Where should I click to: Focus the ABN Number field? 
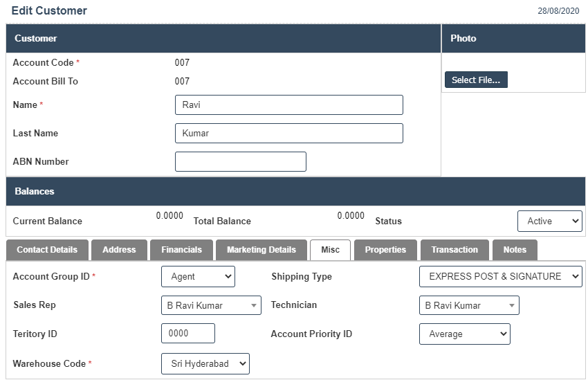(x=240, y=162)
